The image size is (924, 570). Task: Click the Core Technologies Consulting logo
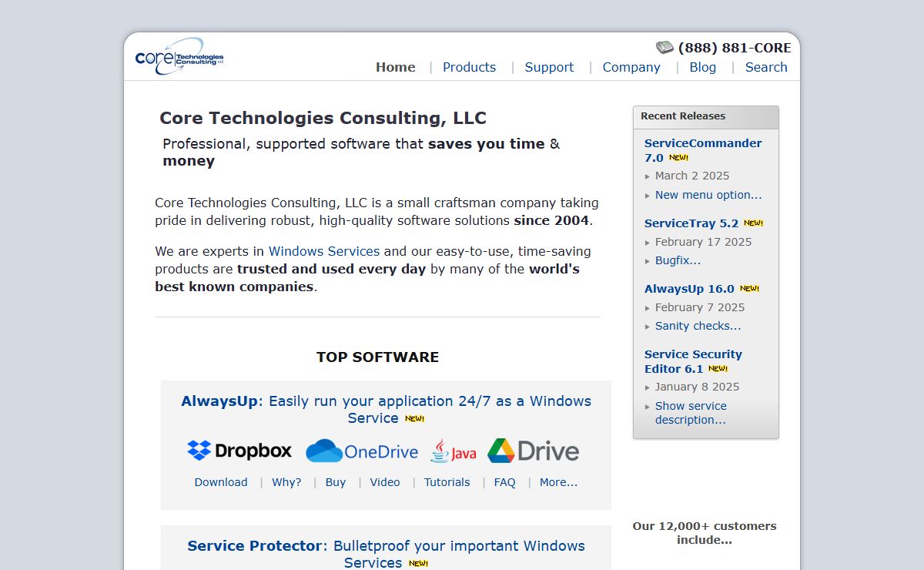coord(179,57)
